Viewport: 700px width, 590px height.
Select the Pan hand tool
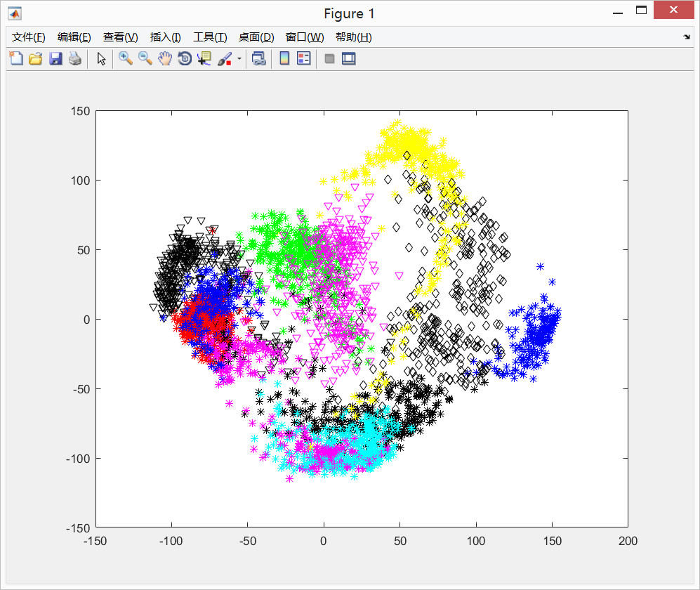[x=165, y=58]
